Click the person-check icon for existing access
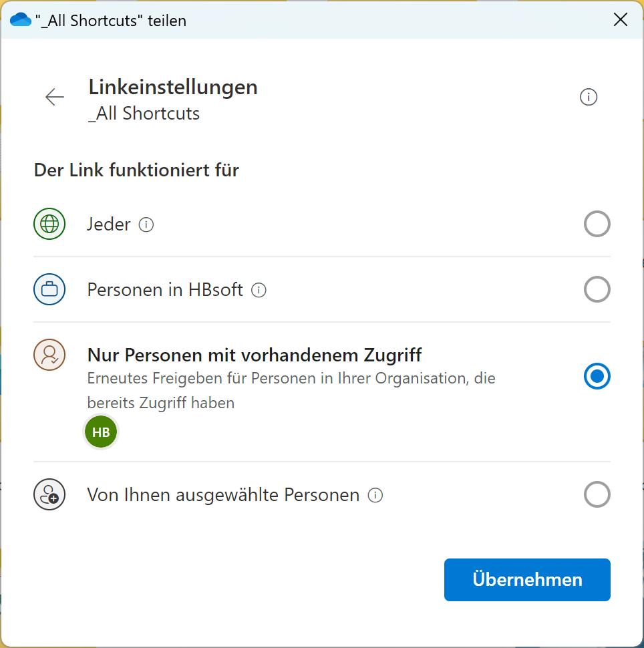The image size is (644, 648). 49,355
